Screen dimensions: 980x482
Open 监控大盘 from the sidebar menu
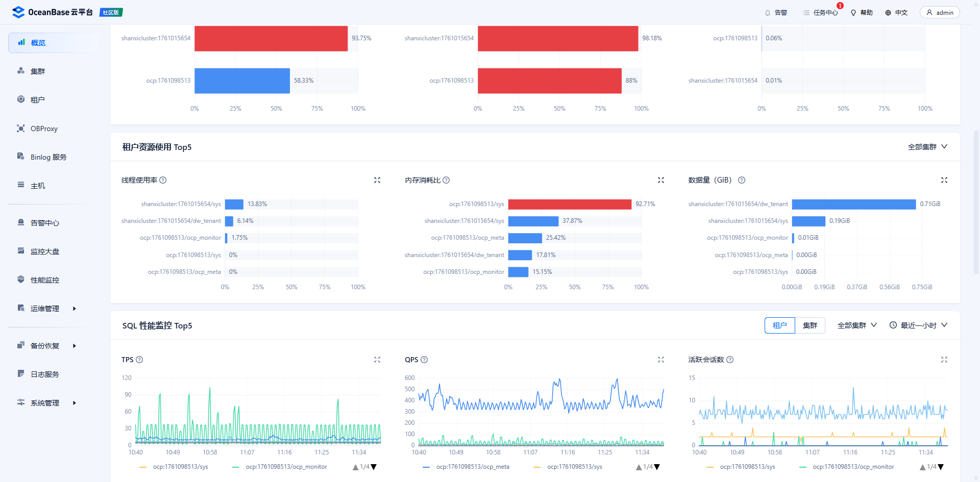pyautogui.click(x=45, y=251)
